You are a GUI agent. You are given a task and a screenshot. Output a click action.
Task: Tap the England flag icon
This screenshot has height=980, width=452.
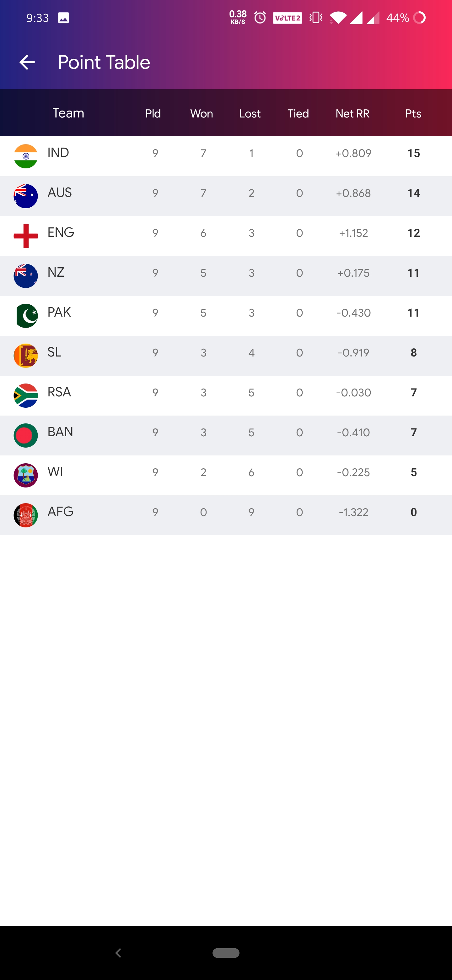[26, 236]
